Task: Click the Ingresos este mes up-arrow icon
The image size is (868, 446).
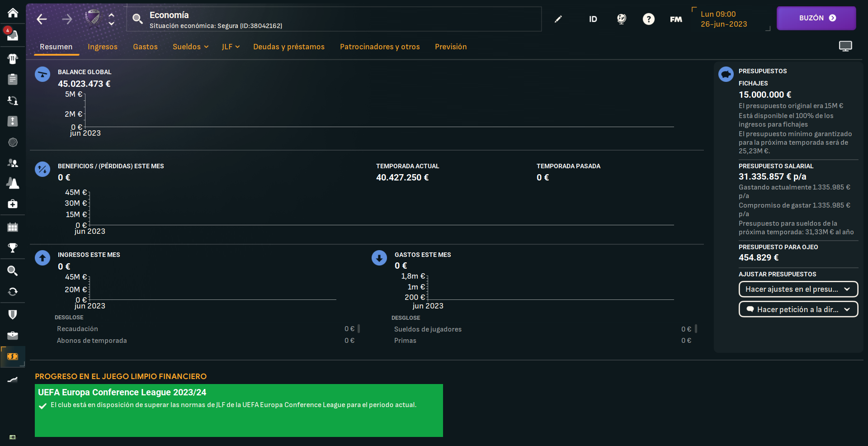Action: [x=42, y=258]
